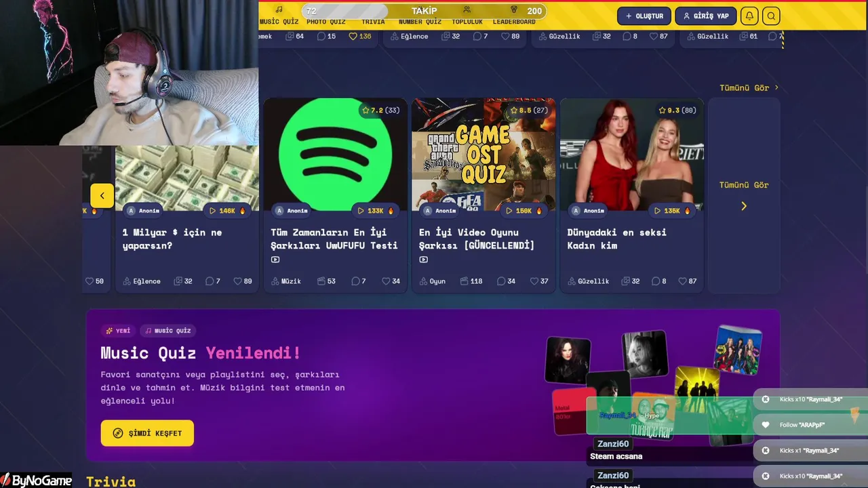The image size is (868, 488).
Task: Open the notifications bell icon
Action: tap(749, 16)
